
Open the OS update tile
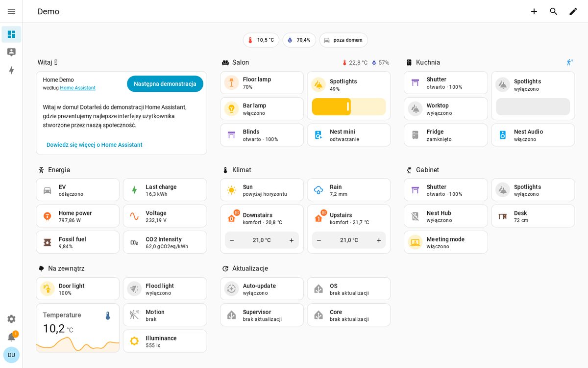click(x=349, y=289)
